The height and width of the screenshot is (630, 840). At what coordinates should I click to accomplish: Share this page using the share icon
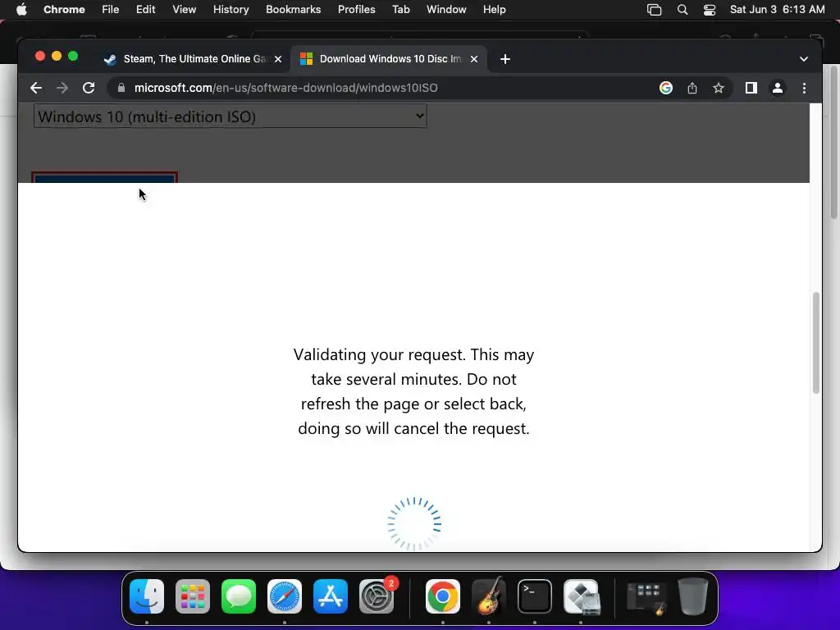pyautogui.click(x=692, y=88)
